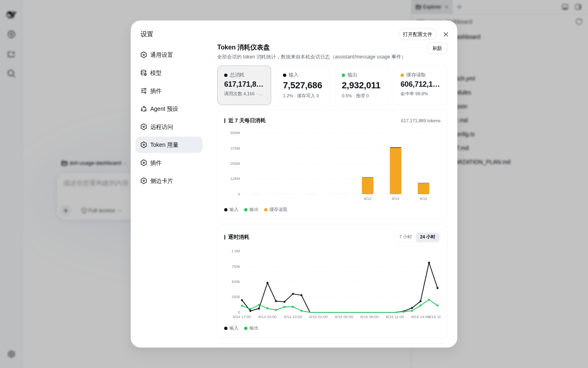Image resolution: width=588 pixels, height=368 pixels.
Task: Toggle 输出 legend in hourly chart
Action: (251, 328)
